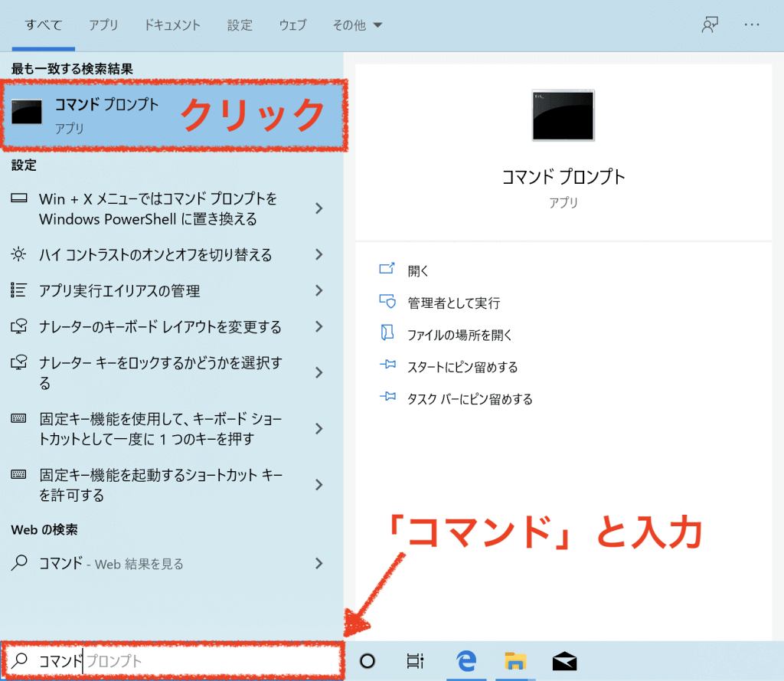Click search magnifier icon in search box
The width and height of the screenshot is (784, 681).
19,660
